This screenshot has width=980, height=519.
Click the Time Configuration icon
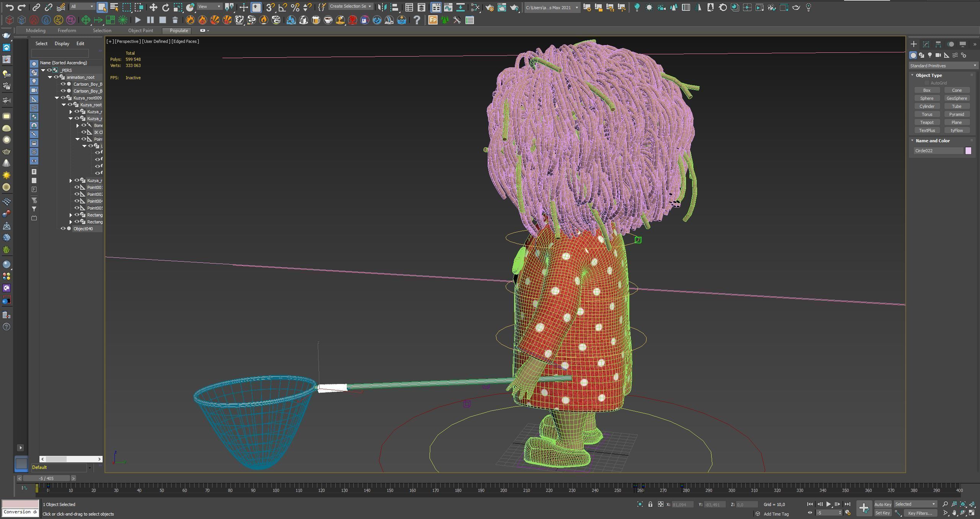click(x=848, y=512)
